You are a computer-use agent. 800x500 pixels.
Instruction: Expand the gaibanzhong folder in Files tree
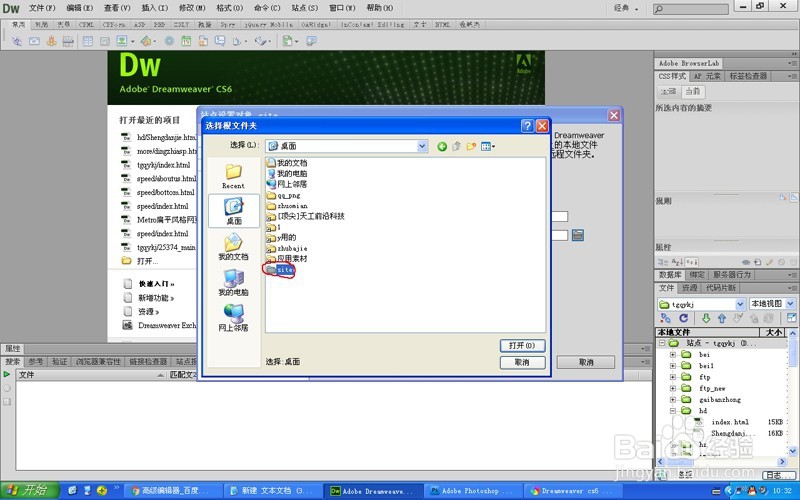pos(672,399)
